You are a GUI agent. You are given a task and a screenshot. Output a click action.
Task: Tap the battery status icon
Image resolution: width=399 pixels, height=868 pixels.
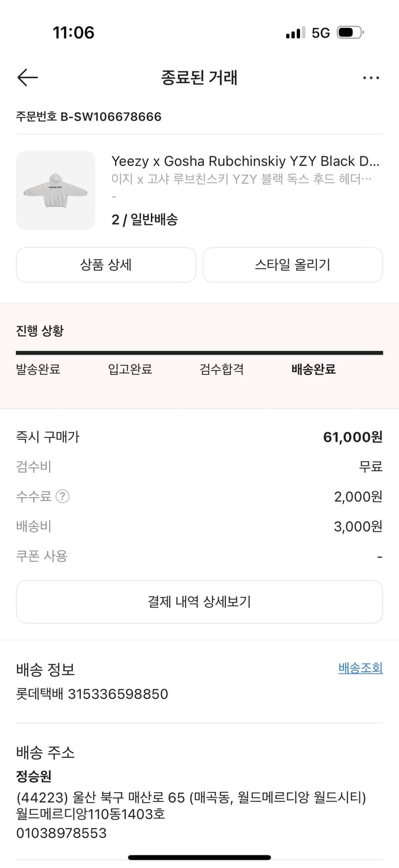tap(350, 32)
